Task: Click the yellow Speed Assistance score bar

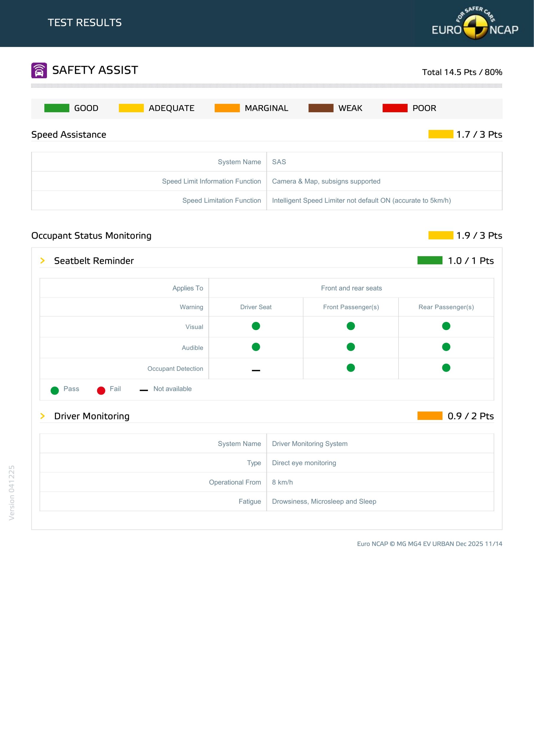Action: tap(440, 134)
